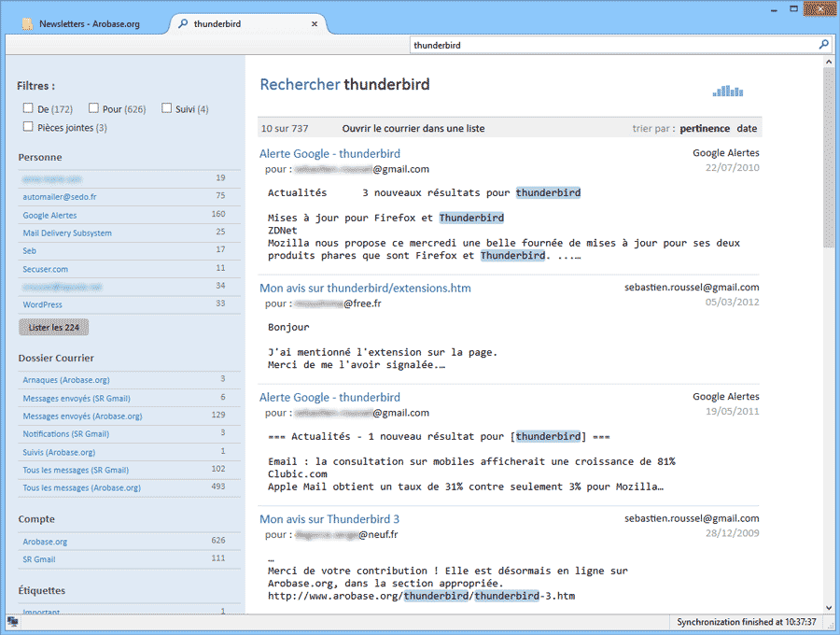Click the 10 sur 737 results count
Screen dimensions: 840x635
[285, 128]
